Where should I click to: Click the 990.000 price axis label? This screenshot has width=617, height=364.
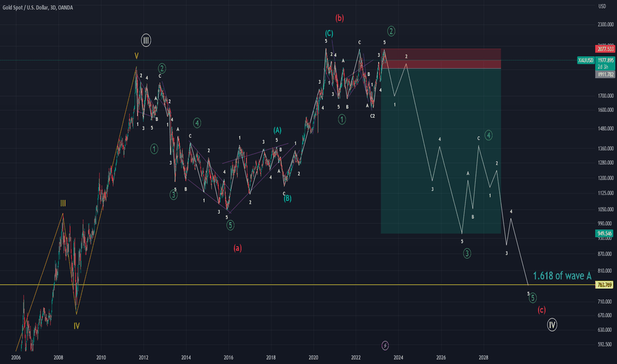[x=605, y=224]
